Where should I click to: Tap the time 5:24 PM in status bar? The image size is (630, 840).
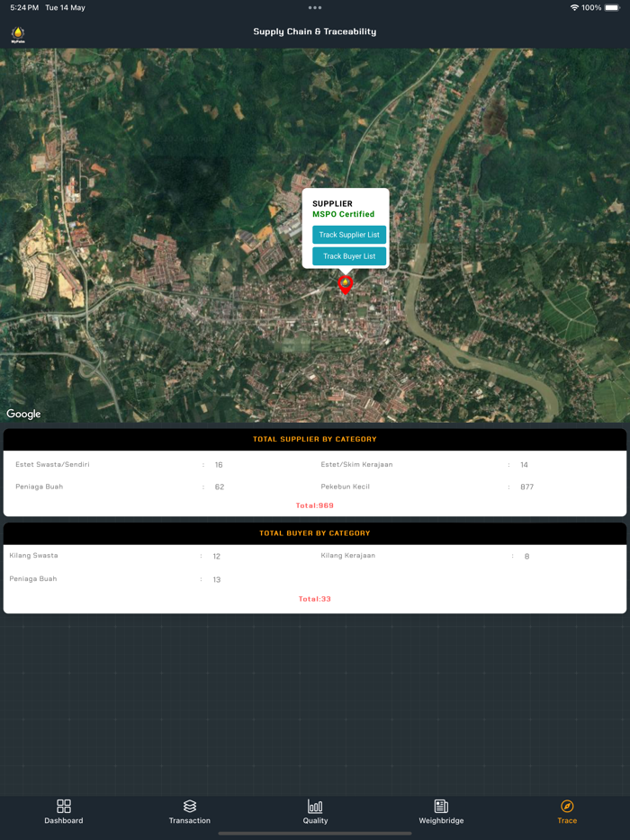24,7
